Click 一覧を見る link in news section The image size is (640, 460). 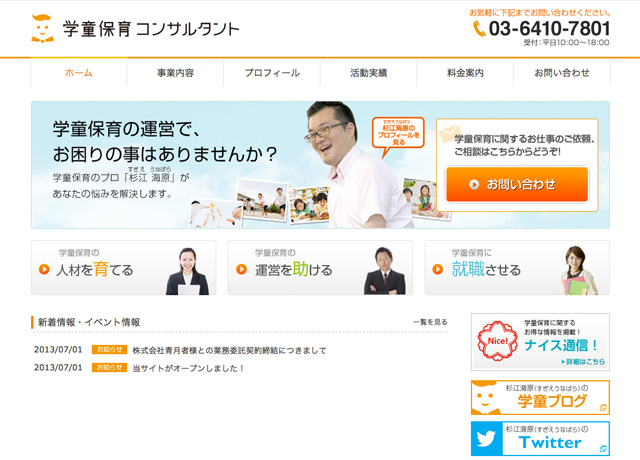tap(430, 322)
